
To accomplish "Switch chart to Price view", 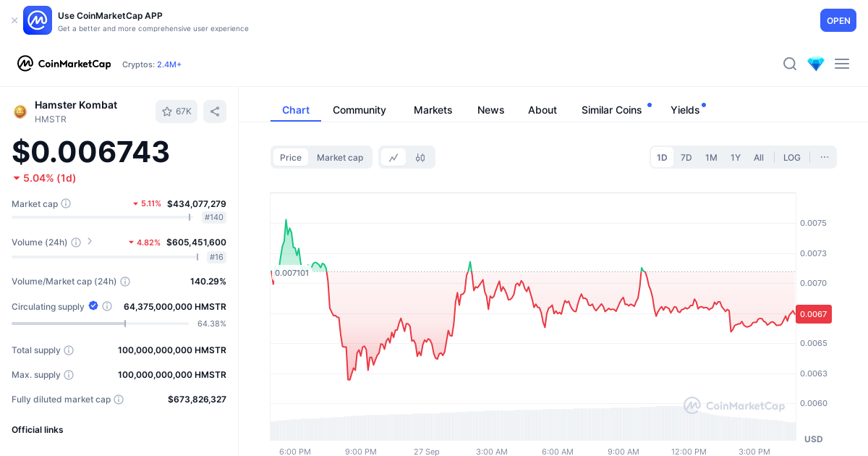I will (291, 157).
